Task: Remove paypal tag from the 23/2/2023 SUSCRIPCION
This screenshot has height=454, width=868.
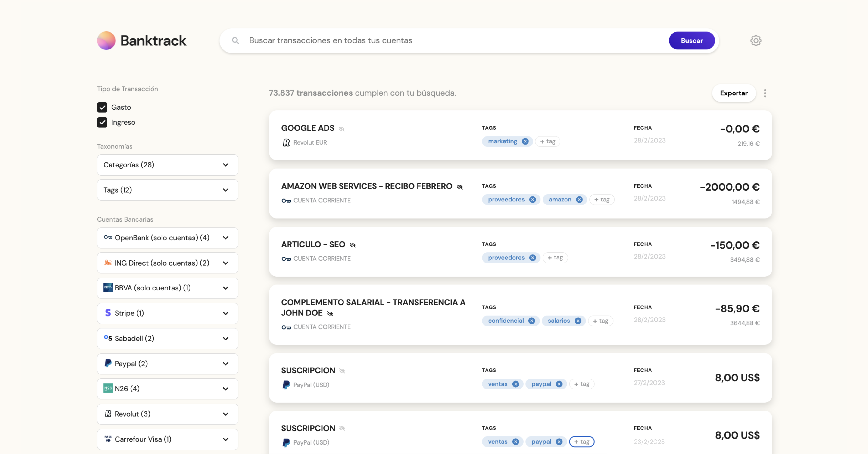Action: click(559, 442)
